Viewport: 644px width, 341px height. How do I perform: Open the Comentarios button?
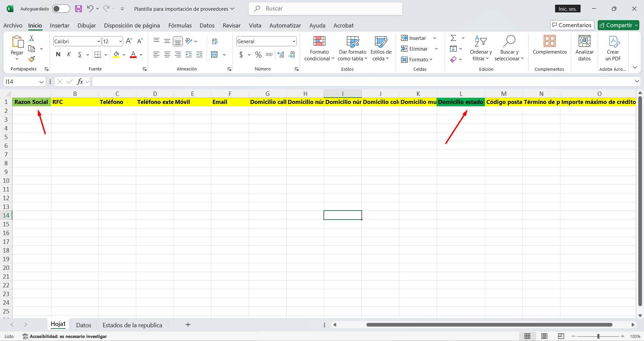572,25
